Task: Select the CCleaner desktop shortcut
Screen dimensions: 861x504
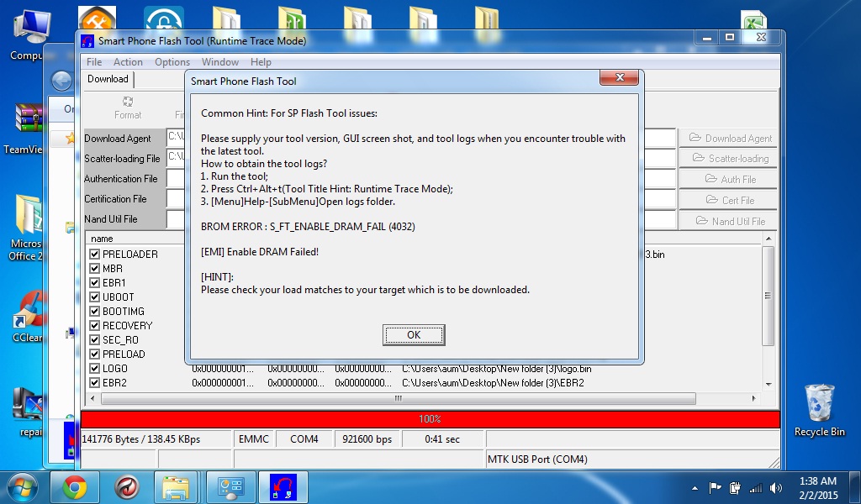Action: click(x=28, y=317)
